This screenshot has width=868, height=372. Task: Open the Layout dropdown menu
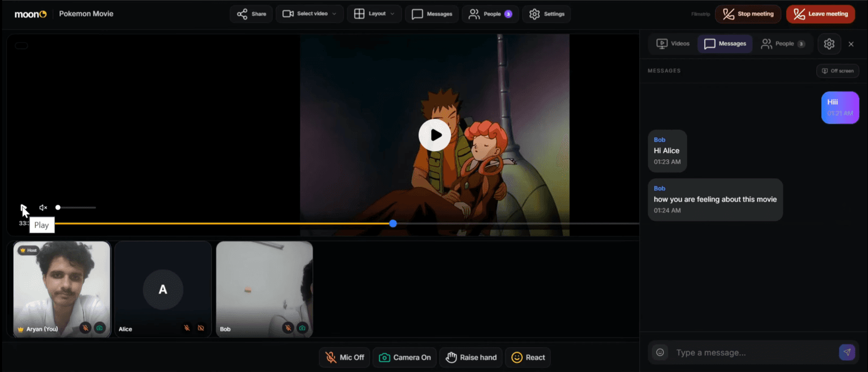tap(374, 14)
